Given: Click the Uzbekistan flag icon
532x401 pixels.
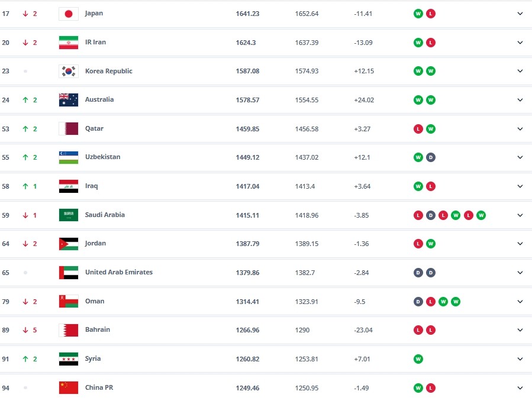Looking at the screenshot, I should coord(69,157).
